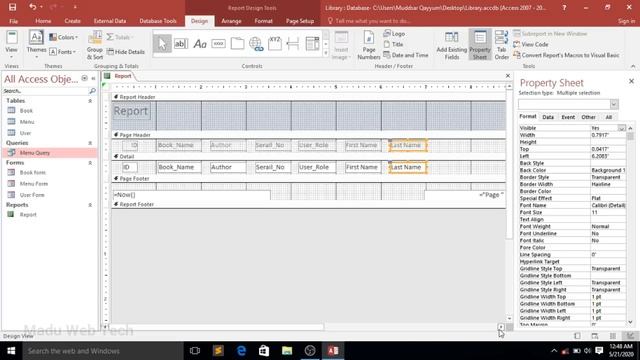This screenshot has width=640, height=360.
Task: Click the Title header button
Action: tap(393, 44)
